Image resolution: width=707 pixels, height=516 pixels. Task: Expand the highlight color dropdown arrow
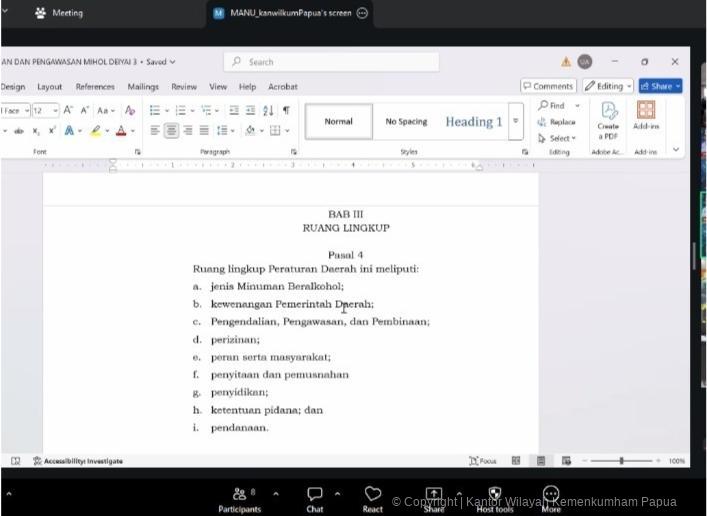pyautogui.click(x=107, y=131)
